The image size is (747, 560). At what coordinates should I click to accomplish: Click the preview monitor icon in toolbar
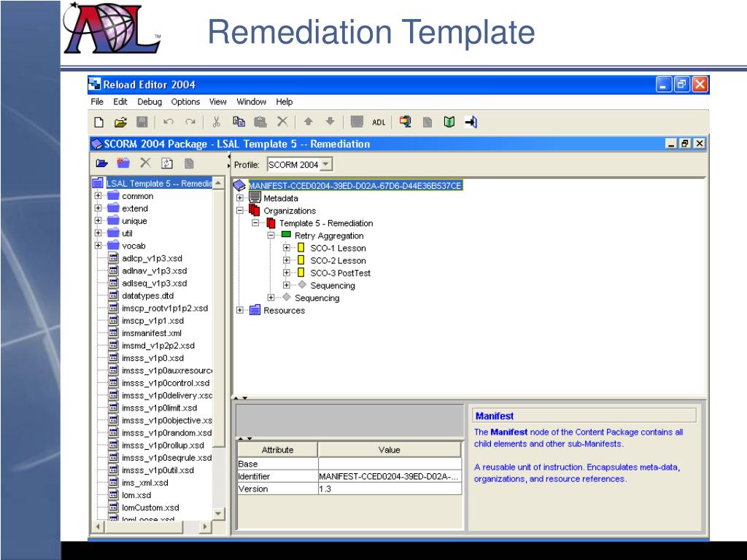pos(406,122)
